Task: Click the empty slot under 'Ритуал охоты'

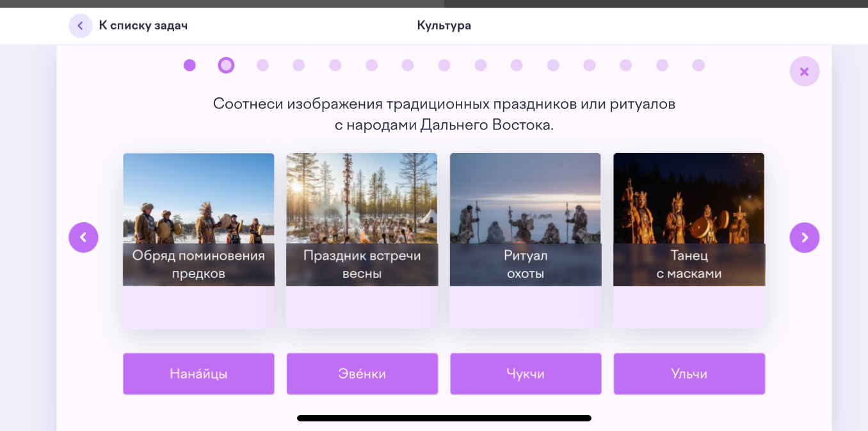Action: pos(526,307)
